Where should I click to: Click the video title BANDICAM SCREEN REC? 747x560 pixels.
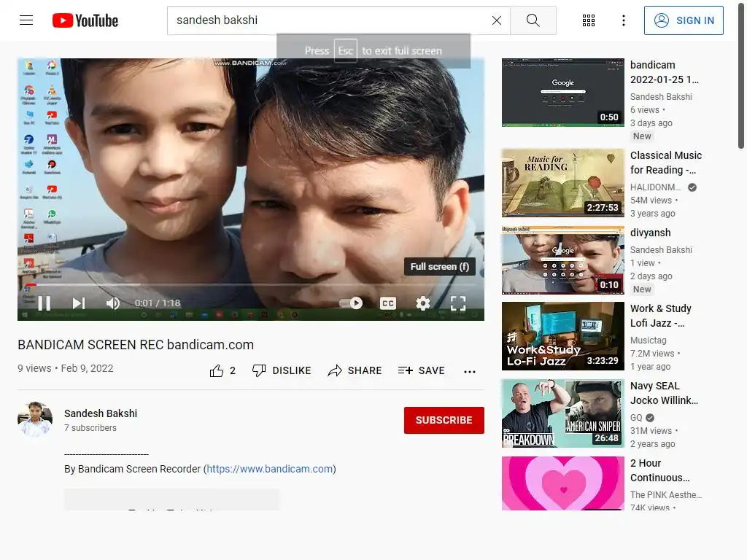(x=136, y=344)
